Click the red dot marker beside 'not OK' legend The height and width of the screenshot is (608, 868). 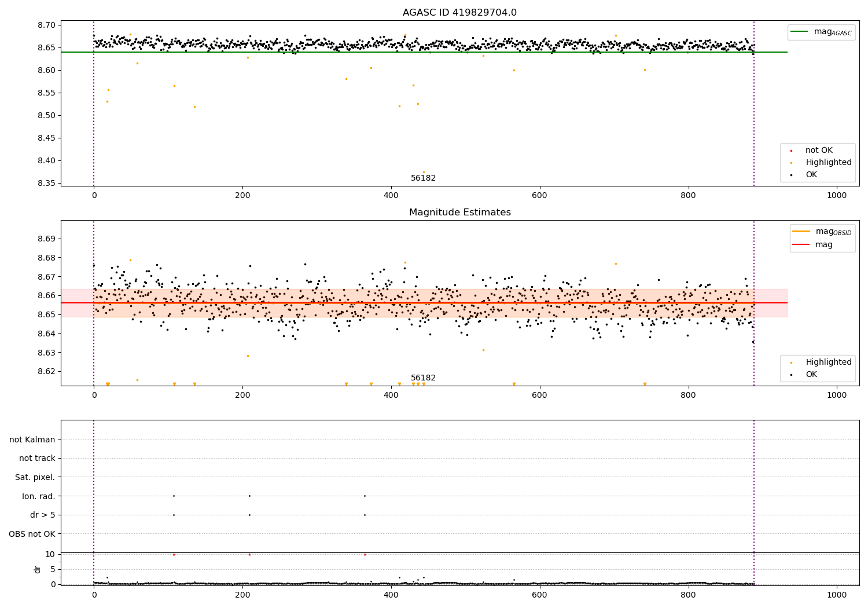(x=791, y=151)
